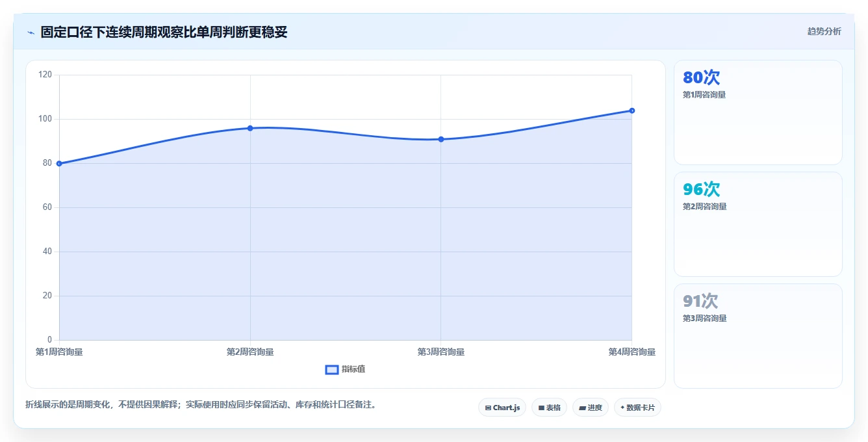The image size is (868, 442).
Task: Click the title 固定口径下连续周期观察比单周判断更稳妥
Action: (x=164, y=32)
